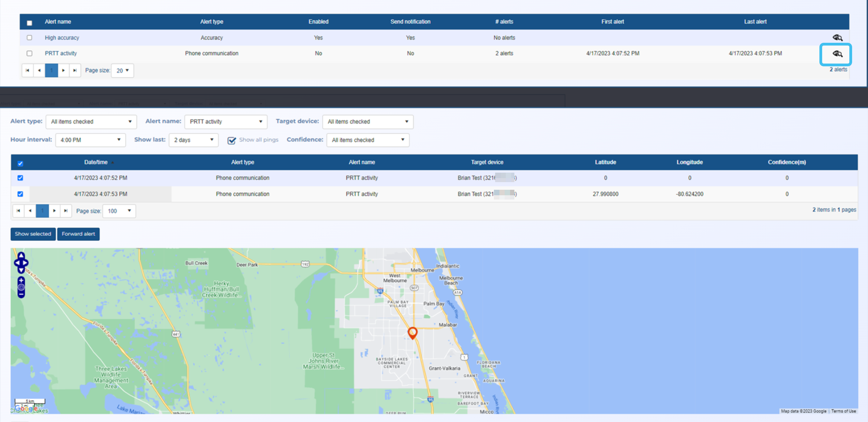
Task: Sort by Date/time column header
Action: tap(96, 162)
